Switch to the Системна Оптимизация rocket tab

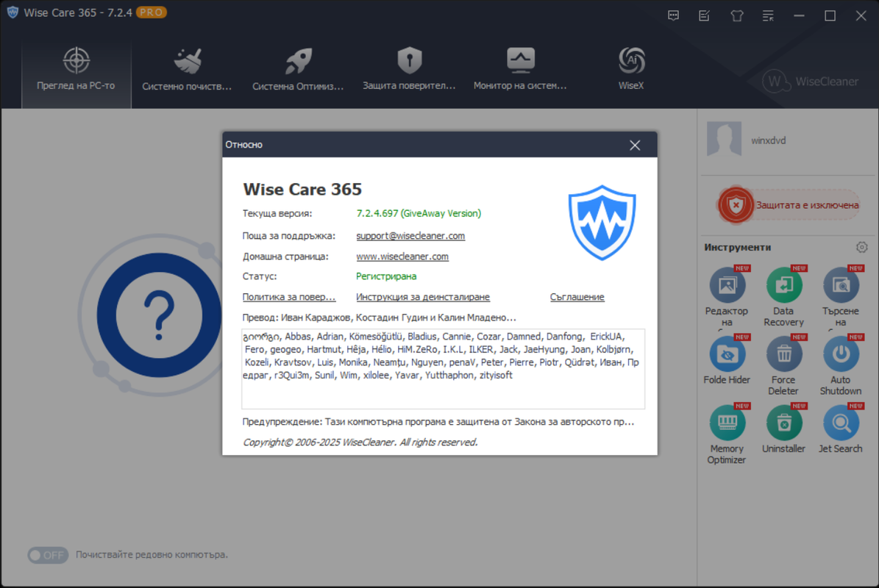(x=298, y=70)
